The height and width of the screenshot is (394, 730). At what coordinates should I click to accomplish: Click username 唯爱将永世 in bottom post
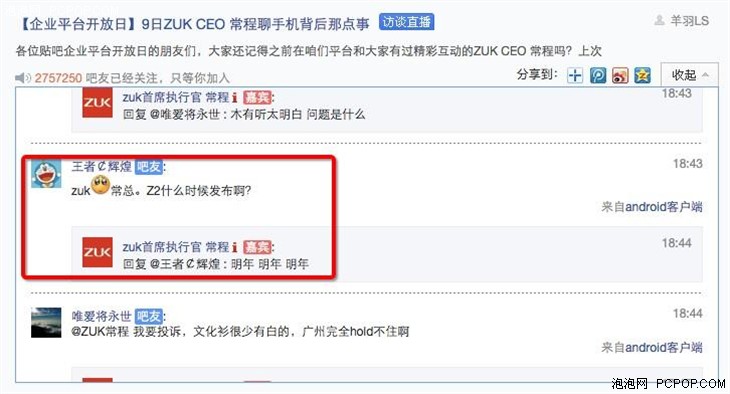101,316
